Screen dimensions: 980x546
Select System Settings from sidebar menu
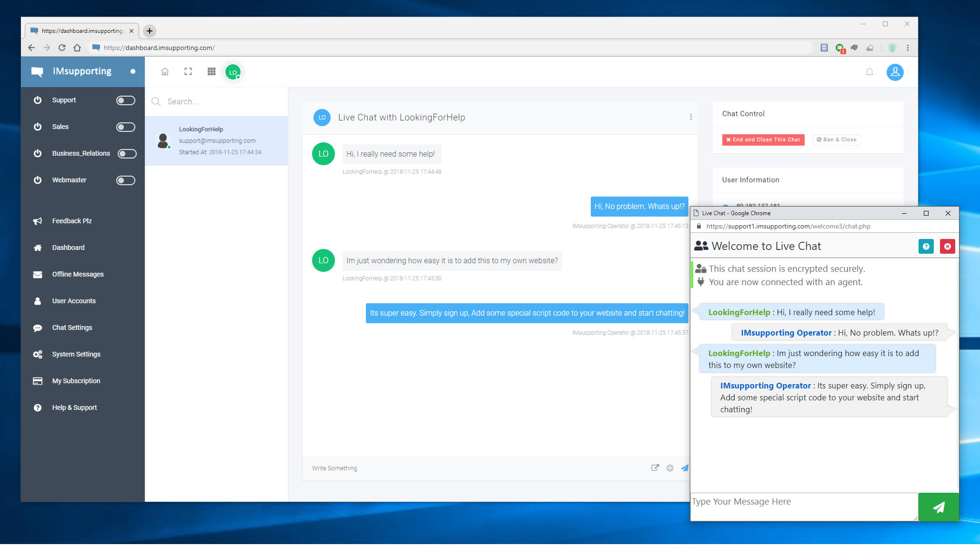point(77,354)
